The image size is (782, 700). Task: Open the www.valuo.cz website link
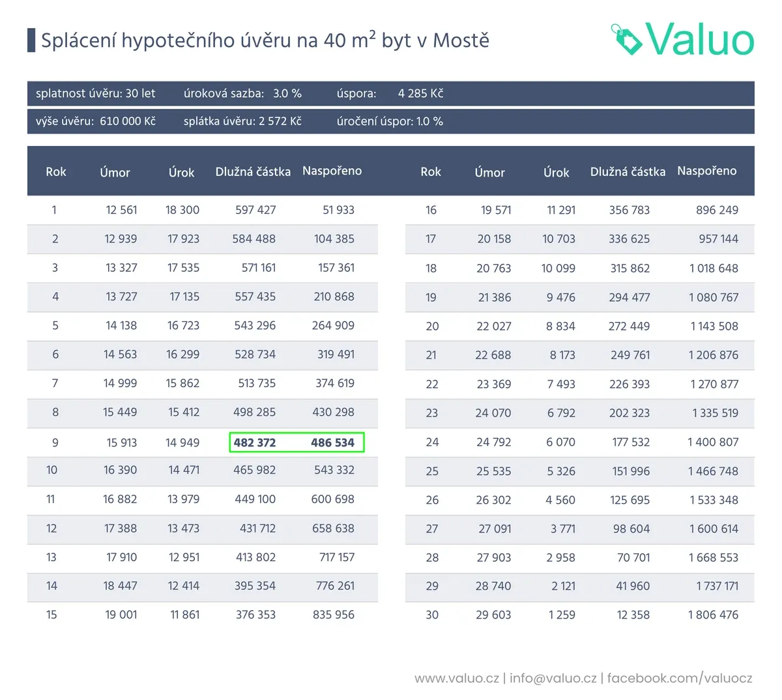(x=457, y=678)
